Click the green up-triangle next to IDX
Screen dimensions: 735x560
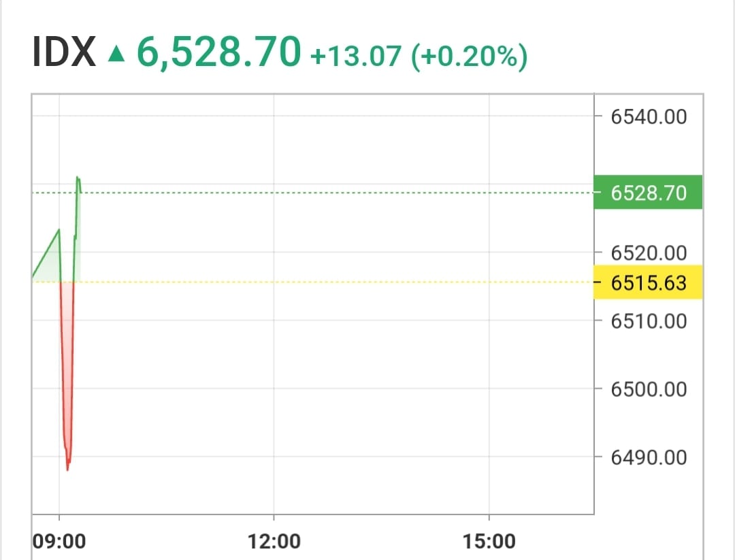(116, 53)
